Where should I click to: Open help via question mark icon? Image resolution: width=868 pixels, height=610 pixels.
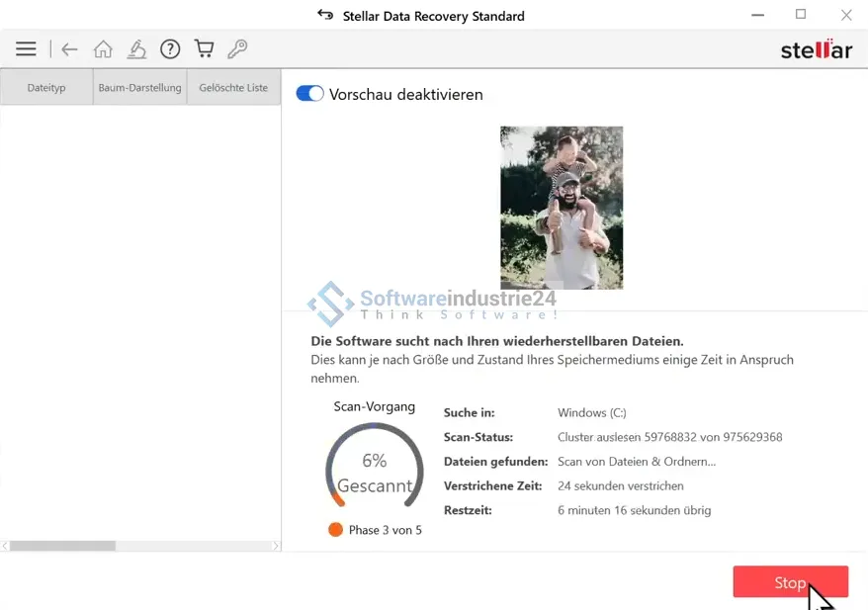[x=170, y=49]
